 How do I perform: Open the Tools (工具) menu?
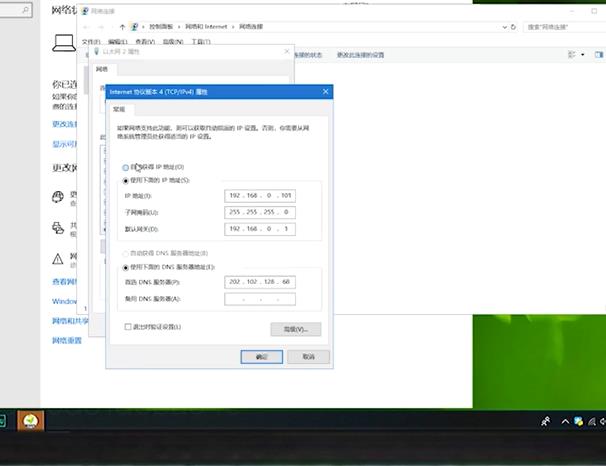201,42
